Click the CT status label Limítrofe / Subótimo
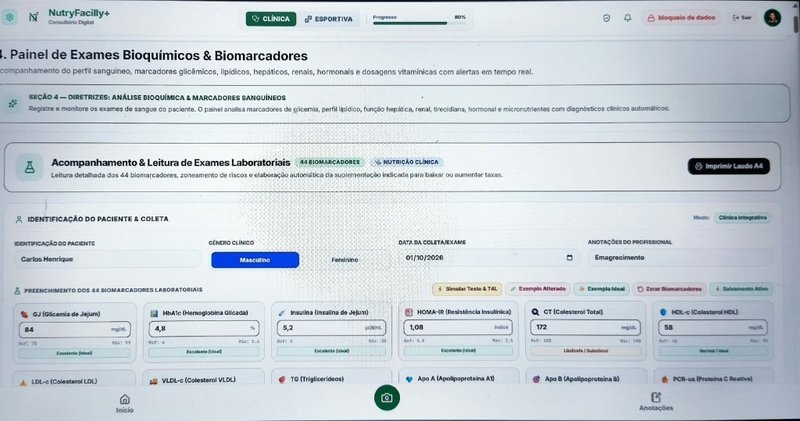Viewport: 800px width, 421px height. click(x=585, y=351)
